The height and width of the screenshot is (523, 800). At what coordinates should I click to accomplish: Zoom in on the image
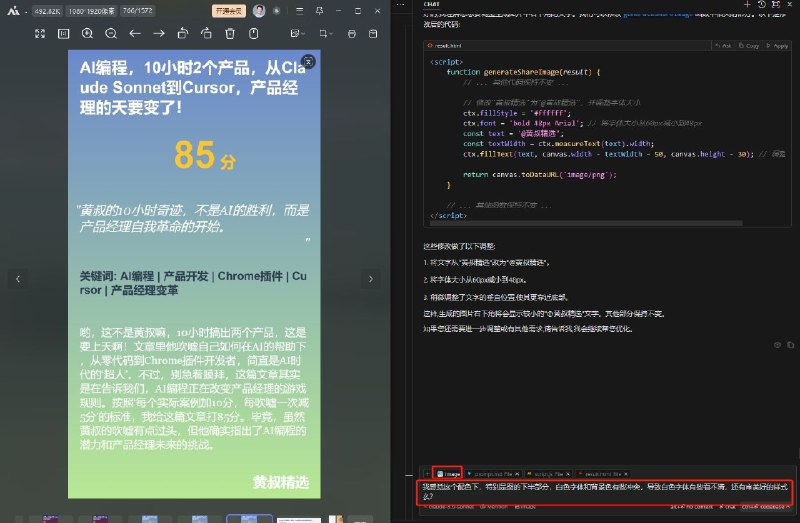tap(87, 34)
